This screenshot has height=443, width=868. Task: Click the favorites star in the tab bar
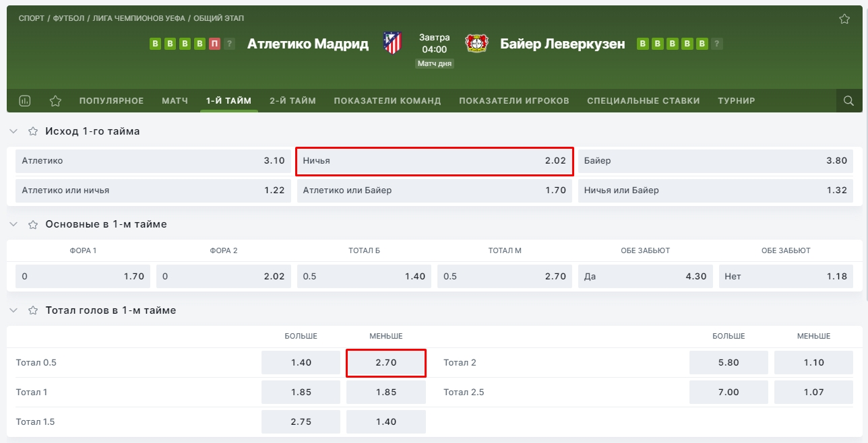(55, 101)
